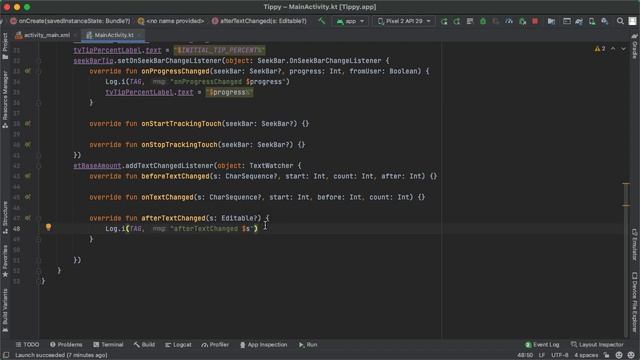640x360 pixels.
Task: Click the Profile app gauge icon
Action: tap(509, 21)
